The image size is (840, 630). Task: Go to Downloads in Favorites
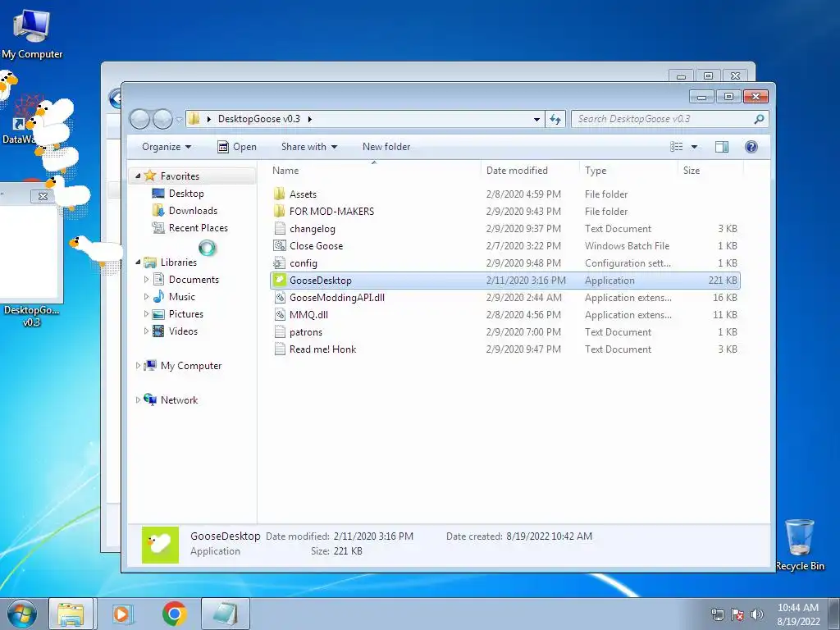click(193, 211)
